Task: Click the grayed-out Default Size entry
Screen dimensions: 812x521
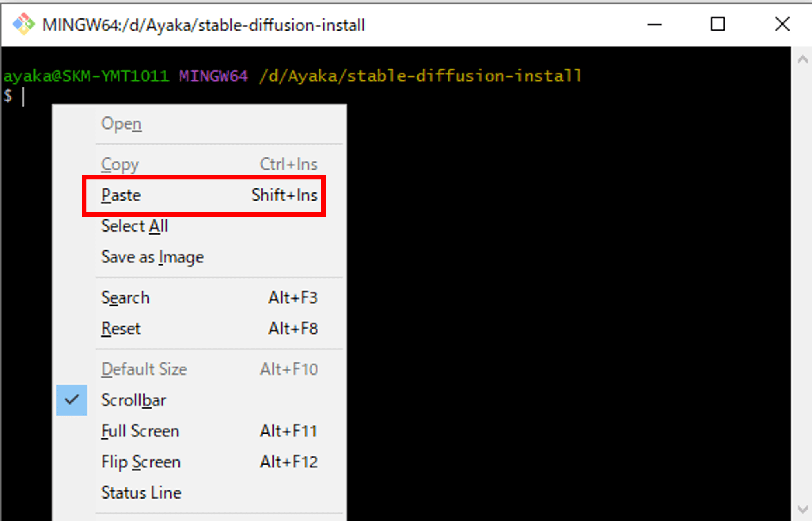Action: tap(144, 369)
